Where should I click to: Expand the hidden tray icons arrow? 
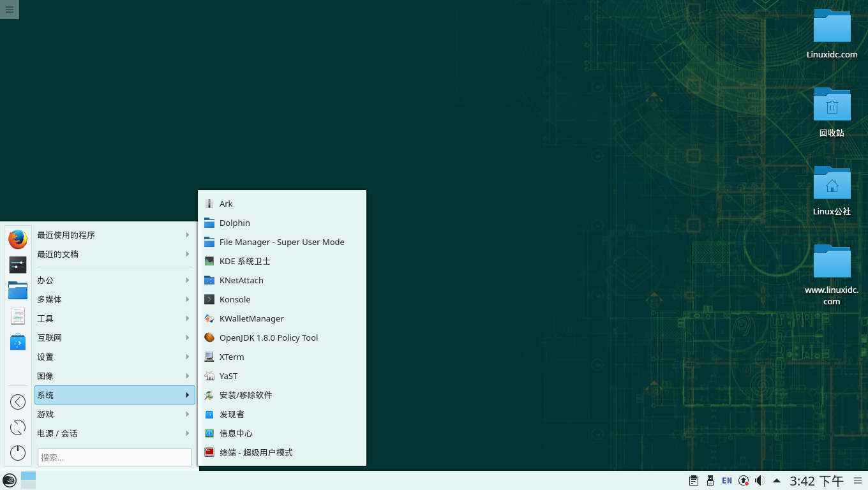[x=777, y=480]
